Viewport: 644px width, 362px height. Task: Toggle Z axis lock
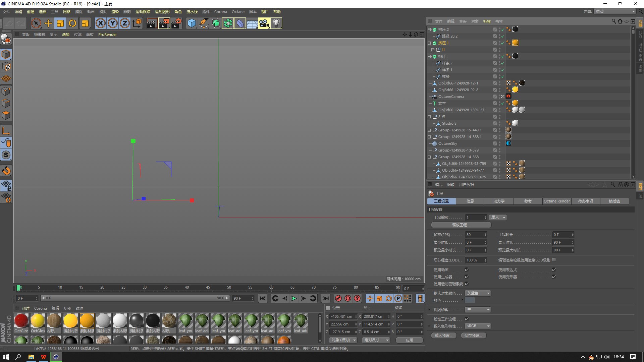125,23
